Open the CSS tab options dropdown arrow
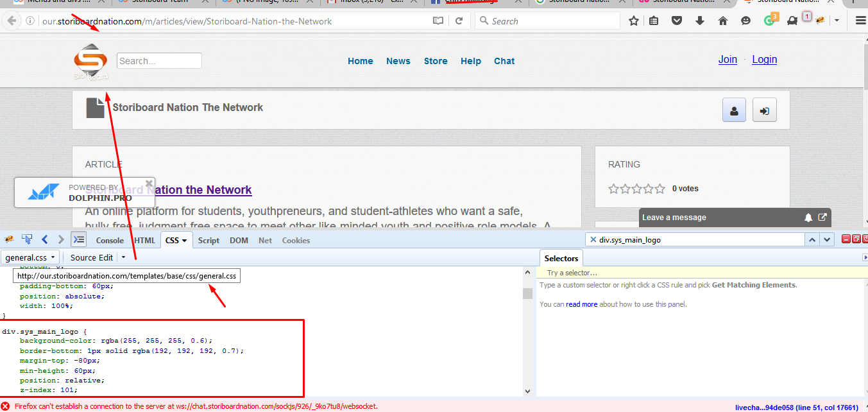 click(x=185, y=241)
